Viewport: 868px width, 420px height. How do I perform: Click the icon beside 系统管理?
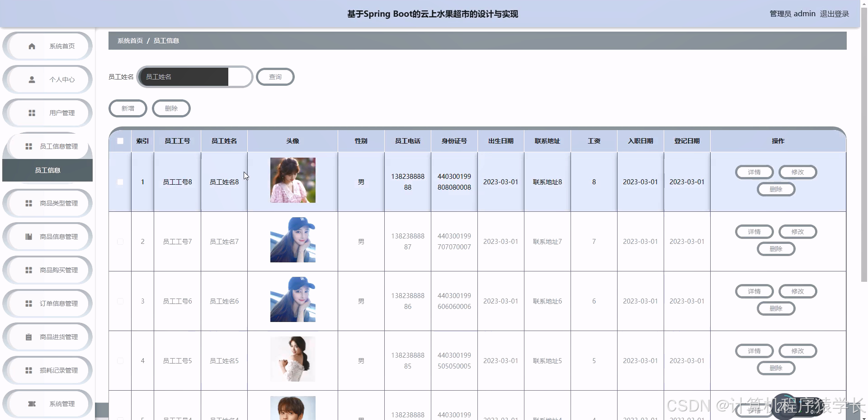[x=32, y=404]
